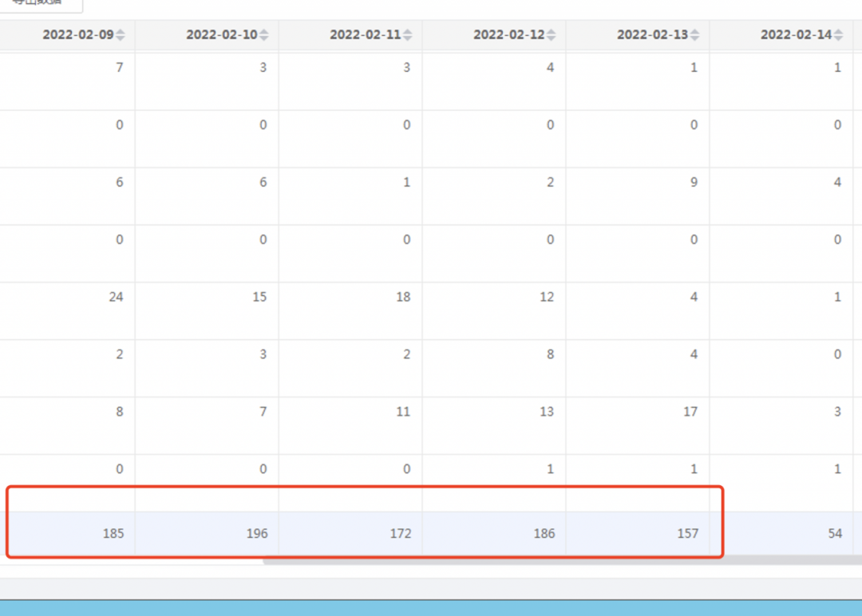This screenshot has width=862, height=616.
Task: Sort by the 2022-02-09 column icon
Action: [x=121, y=35]
